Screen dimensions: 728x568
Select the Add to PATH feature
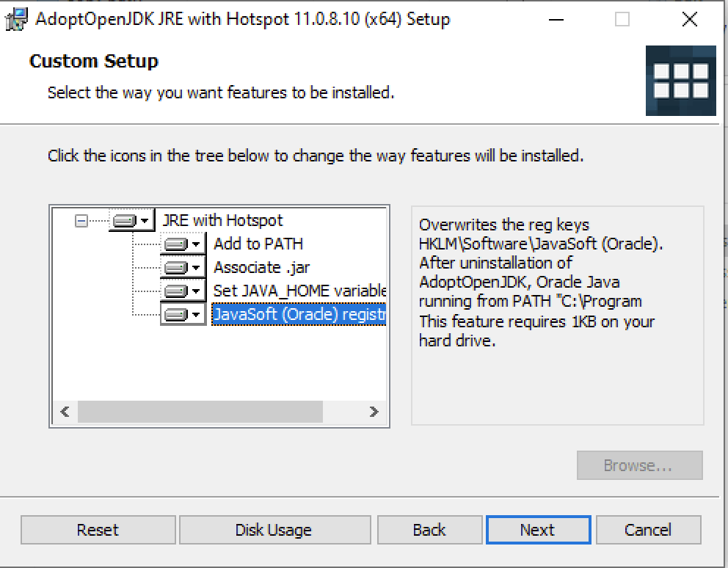(x=258, y=244)
